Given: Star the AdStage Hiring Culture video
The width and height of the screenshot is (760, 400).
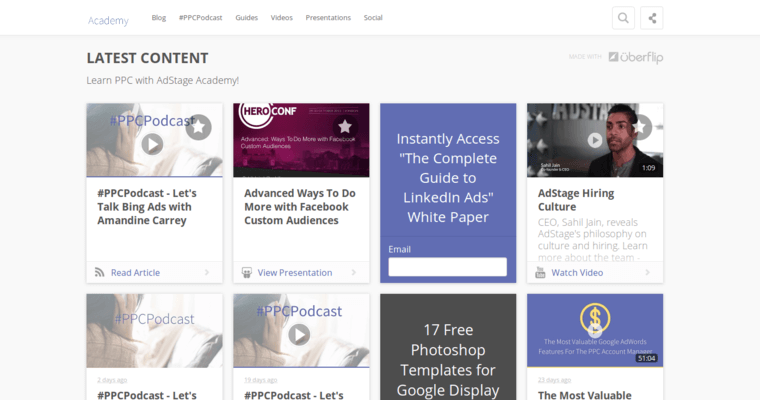Looking at the screenshot, I should 640,127.
